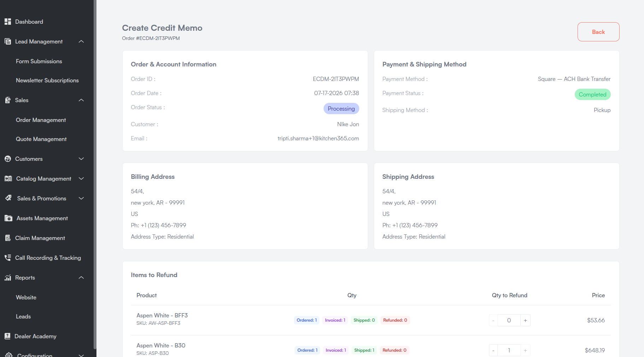Expand the Sales & Promotions chevron

[x=81, y=198]
